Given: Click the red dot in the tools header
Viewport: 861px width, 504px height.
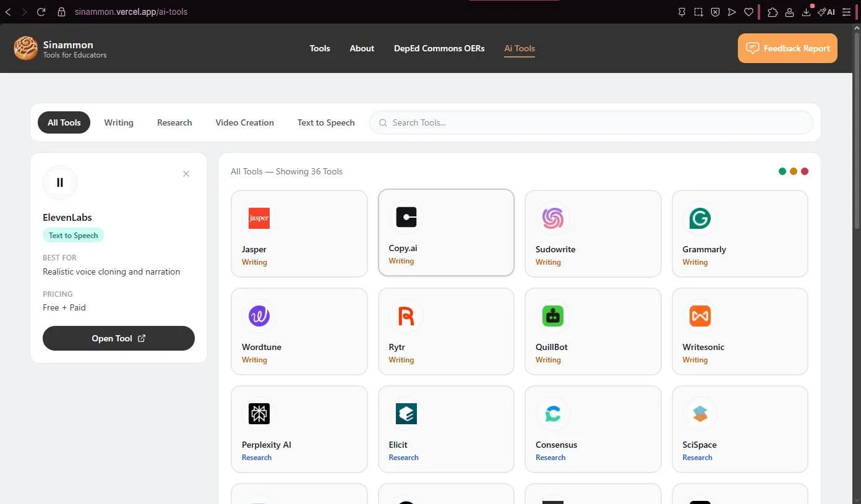Looking at the screenshot, I should [805, 171].
